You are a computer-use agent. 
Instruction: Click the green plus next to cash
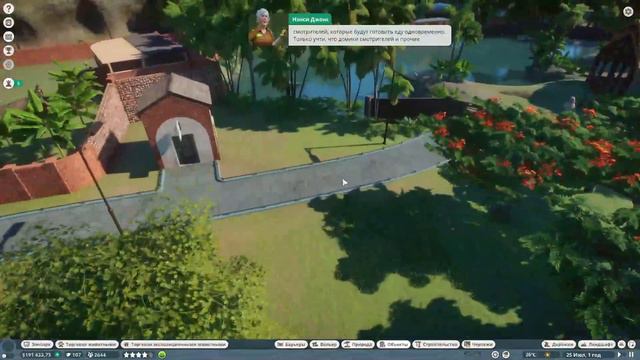click(58, 355)
